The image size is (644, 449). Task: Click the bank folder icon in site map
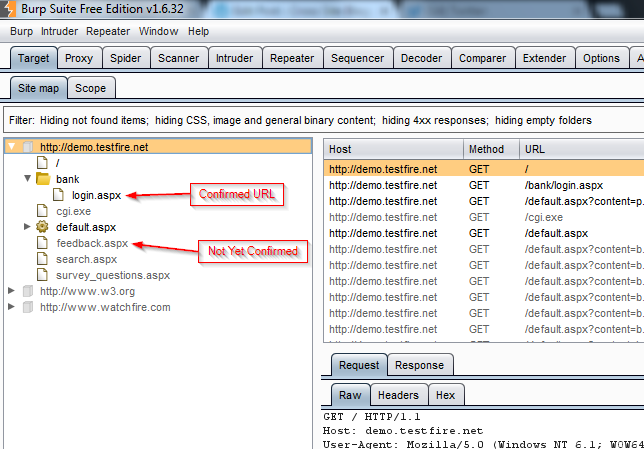(43, 179)
